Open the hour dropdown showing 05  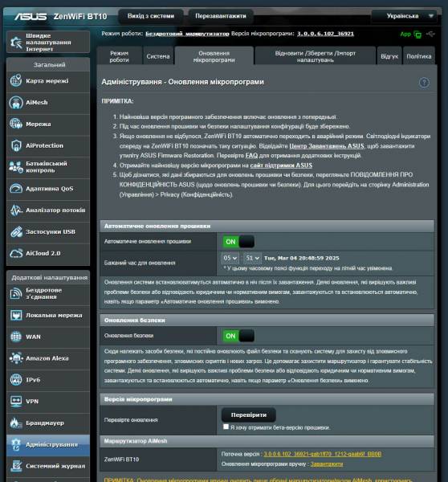click(x=230, y=258)
